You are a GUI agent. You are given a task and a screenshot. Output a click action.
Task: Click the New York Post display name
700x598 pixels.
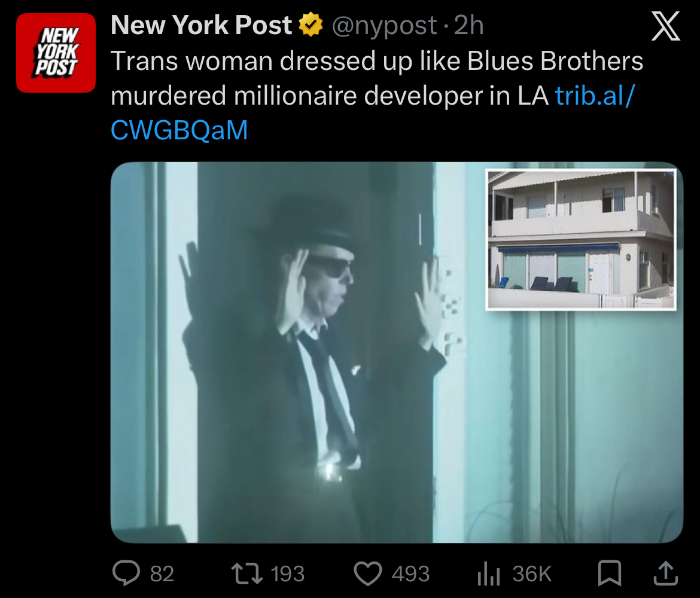202,25
